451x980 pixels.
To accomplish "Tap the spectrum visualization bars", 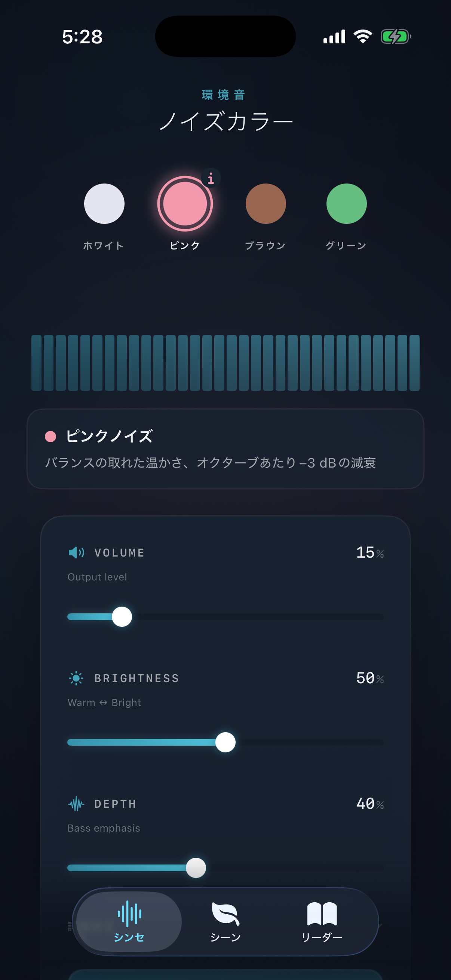I will (225, 363).
